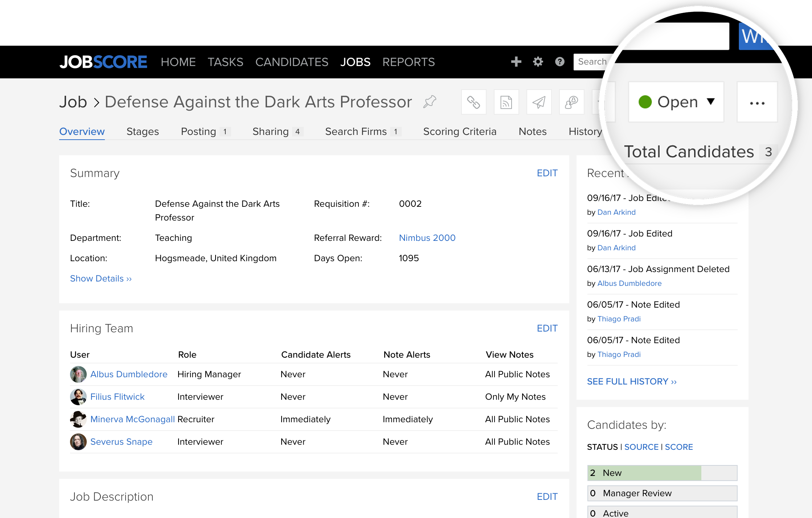Open REPORTS in the top navigation
Viewport: 812px width, 518px height.
pyautogui.click(x=409, y=62)
